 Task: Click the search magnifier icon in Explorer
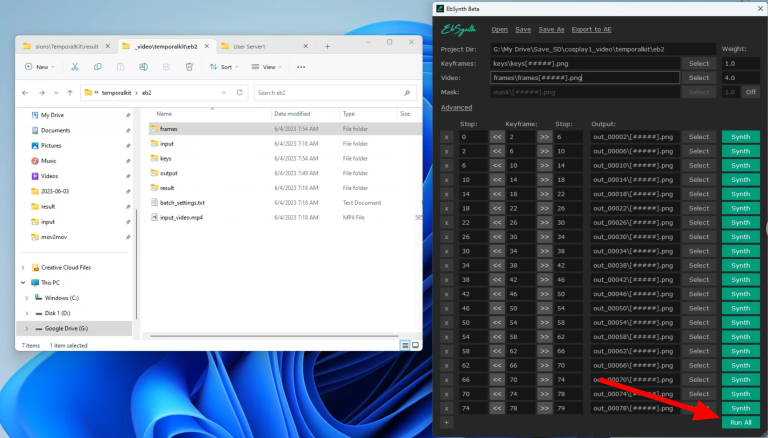407,93
